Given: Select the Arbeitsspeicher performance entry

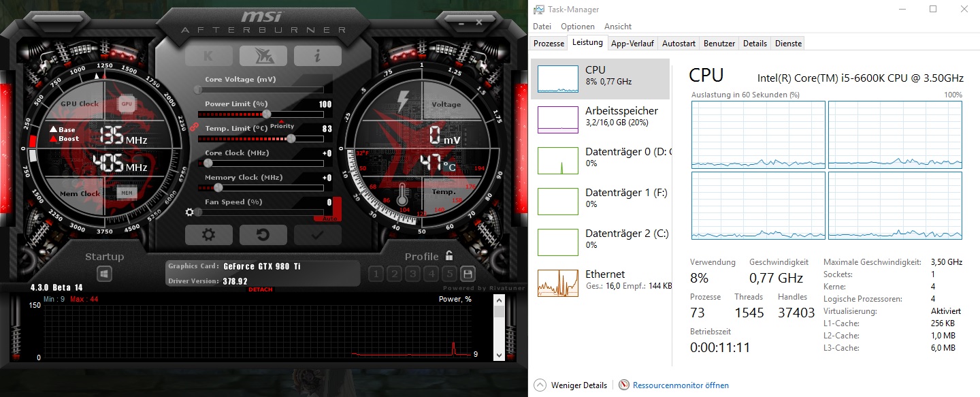Looking at the screenshot, I should (x=600, y=119).
